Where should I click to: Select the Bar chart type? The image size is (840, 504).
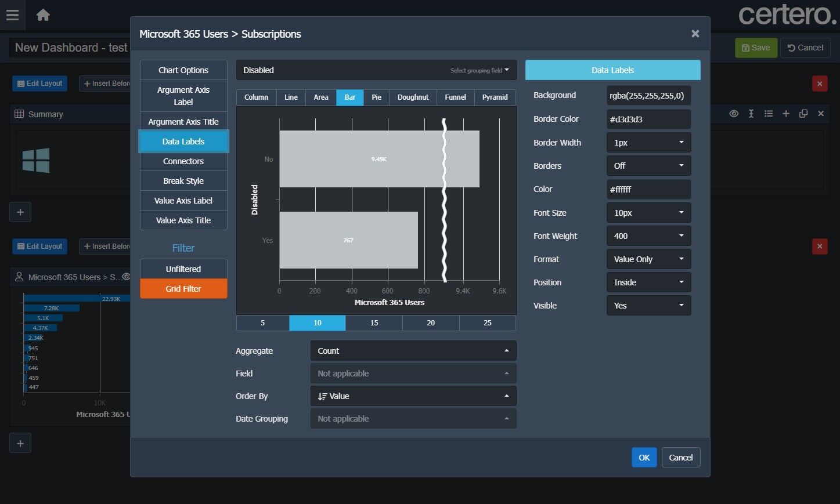point(350,97)
